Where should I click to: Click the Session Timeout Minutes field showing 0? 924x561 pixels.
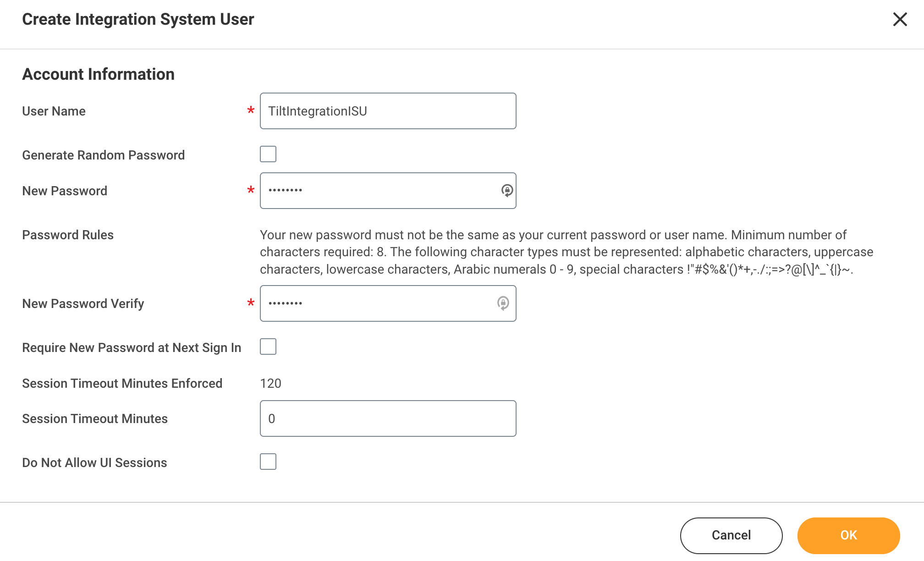click(x=388, y=418)
